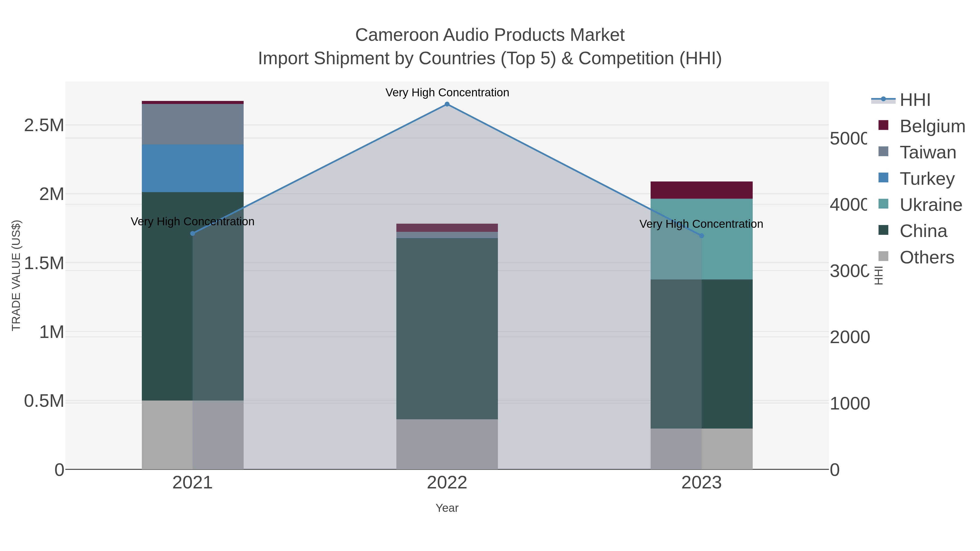Click the HHI data point for 2023
This screenshot has width=980, height=551.
(702, 236)
